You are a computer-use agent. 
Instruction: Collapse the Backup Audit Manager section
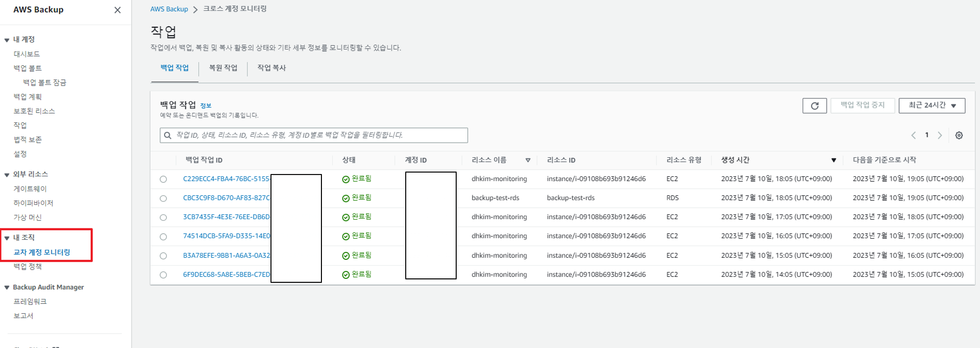7,288
